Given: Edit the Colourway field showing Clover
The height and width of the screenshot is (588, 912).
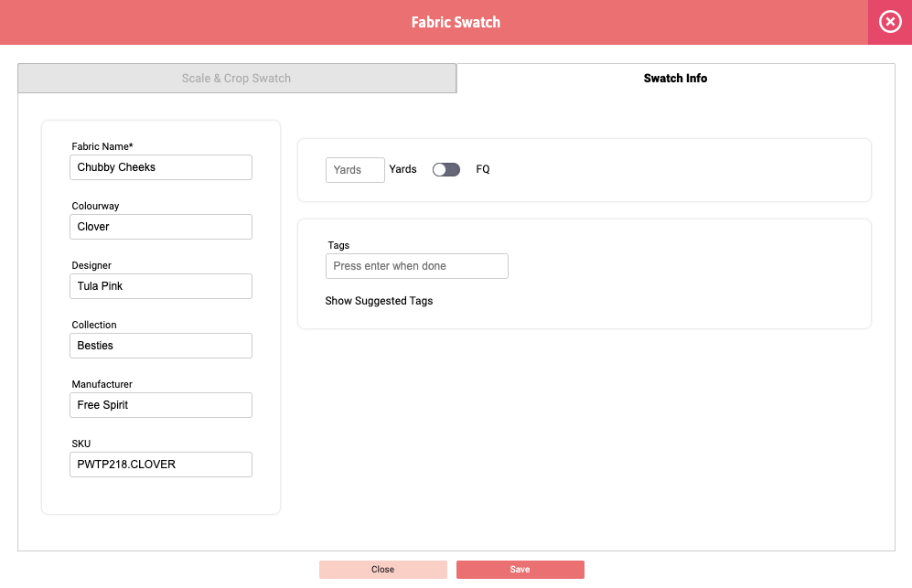Looking at the screenshot, I should coord(161,227).
